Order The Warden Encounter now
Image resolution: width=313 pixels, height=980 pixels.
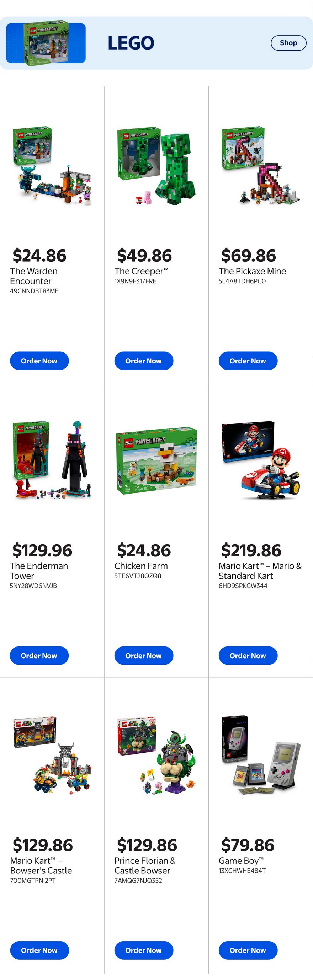[39, 361]
